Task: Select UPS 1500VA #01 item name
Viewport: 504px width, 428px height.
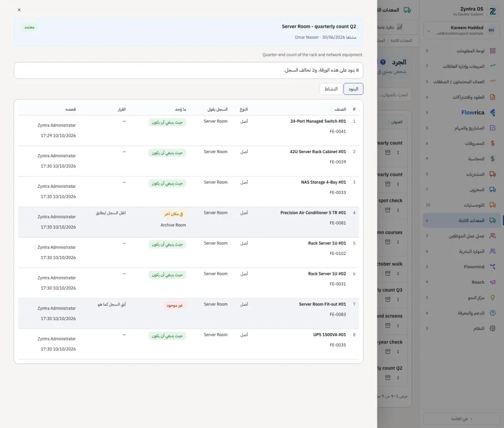Action: [330, 335]
